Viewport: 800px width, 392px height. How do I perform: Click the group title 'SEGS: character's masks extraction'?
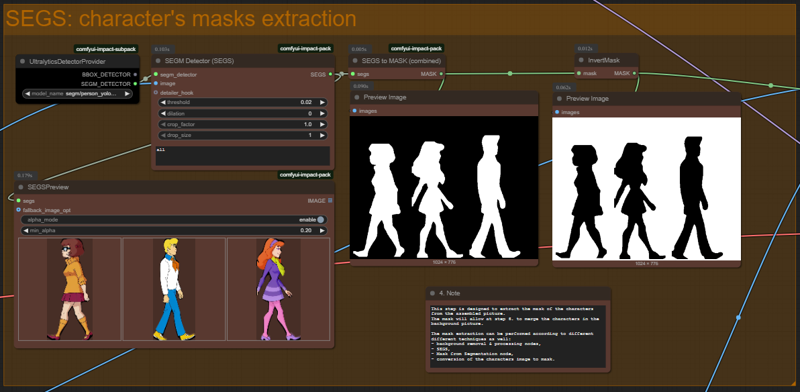(x=181, y=19)
